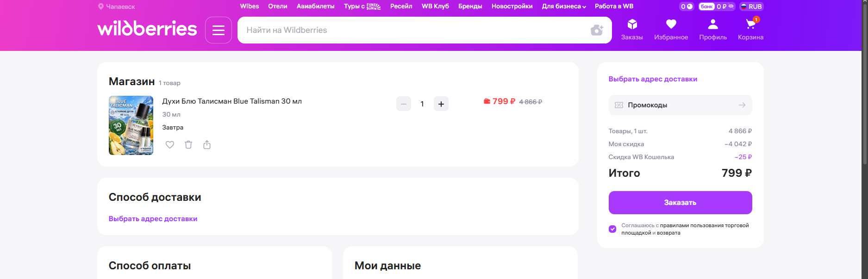Click the Способ оплаты heading
Viewport: 868px width, 279px height.
150,266
